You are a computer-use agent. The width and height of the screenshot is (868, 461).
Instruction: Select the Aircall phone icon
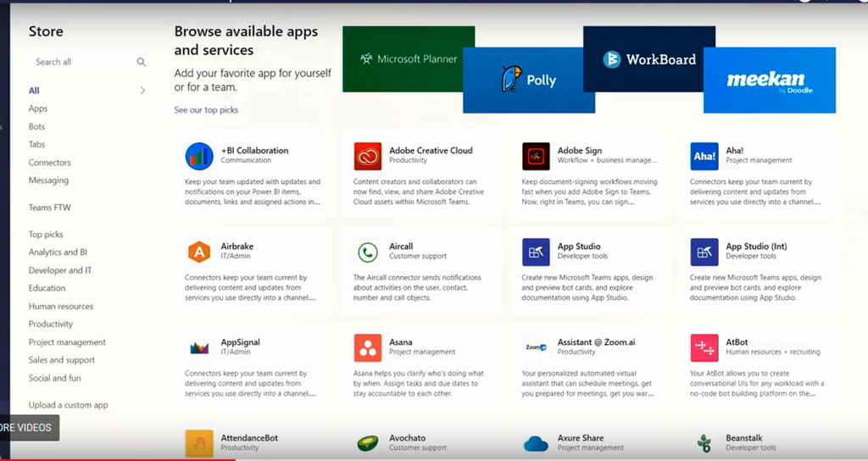click(x=368, y=252)
